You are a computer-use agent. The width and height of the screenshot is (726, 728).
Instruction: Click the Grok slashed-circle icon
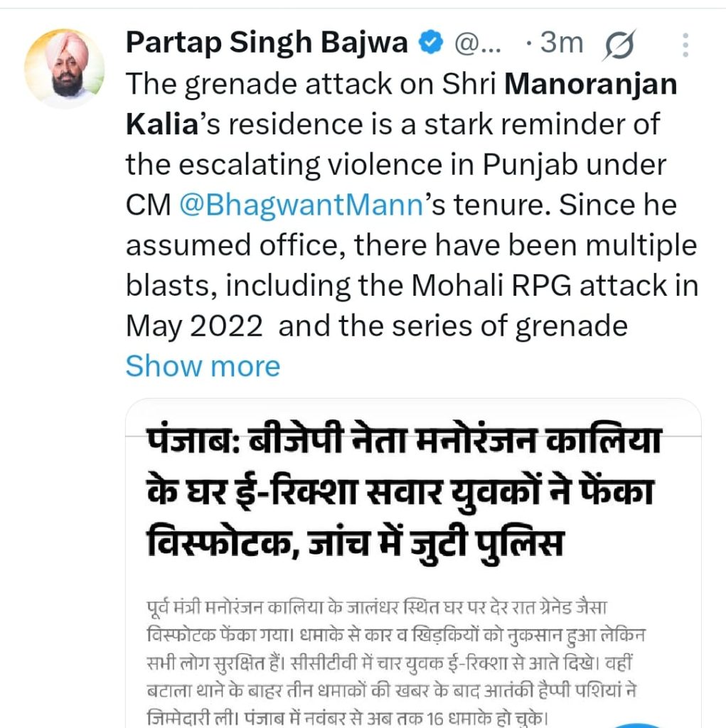(619, 45)
